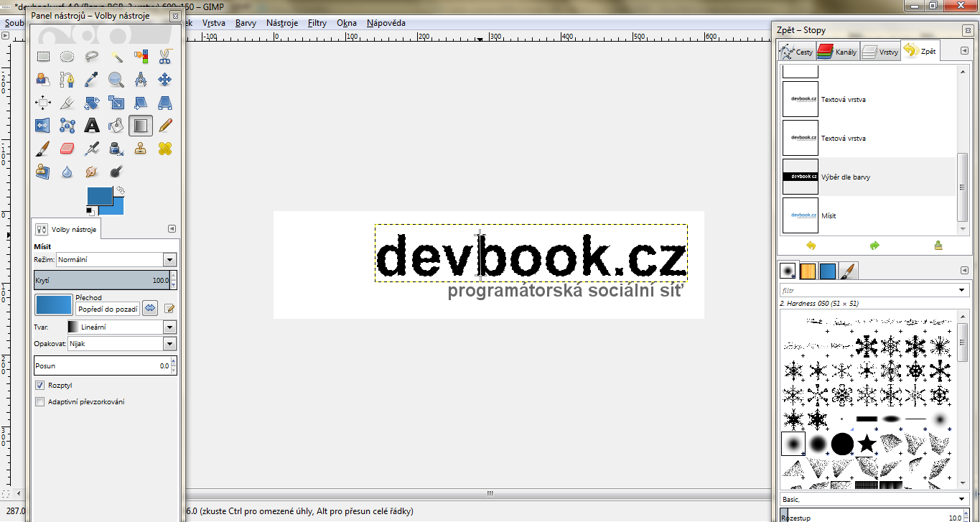Click the foreground color swatch
980x522 pixels.
pos(99,195)
